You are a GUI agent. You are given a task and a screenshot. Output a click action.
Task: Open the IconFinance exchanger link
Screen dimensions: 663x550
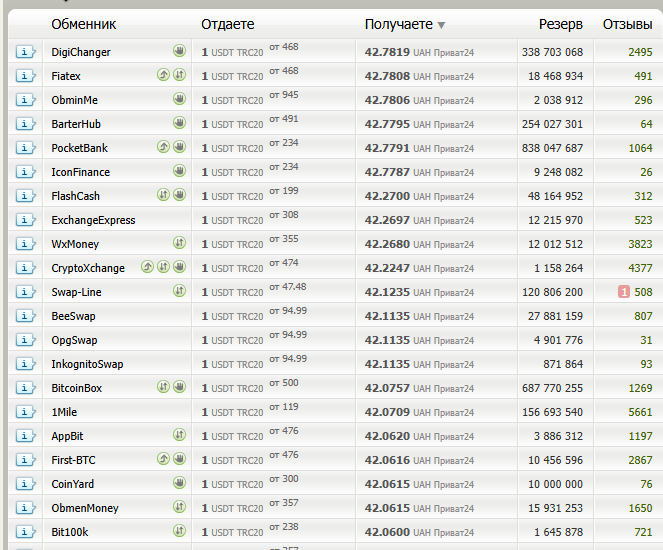(80, 172)
